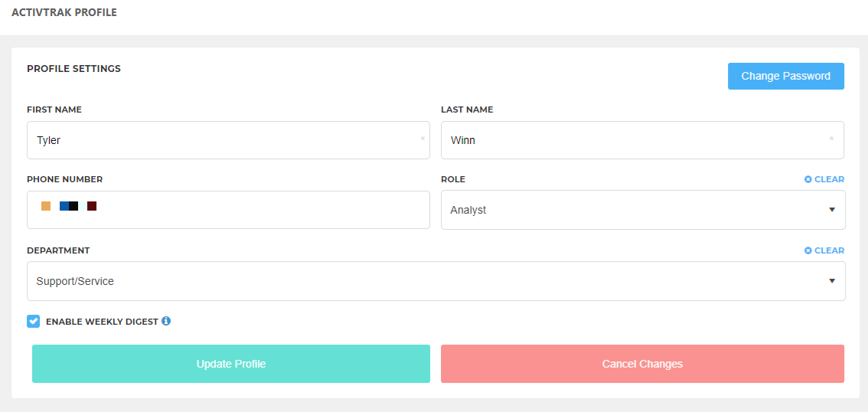Open the Department dropdown showing Support/Service
Viewport: 868px width, 412px height.
pyautogui.click(x=436, y=281)
